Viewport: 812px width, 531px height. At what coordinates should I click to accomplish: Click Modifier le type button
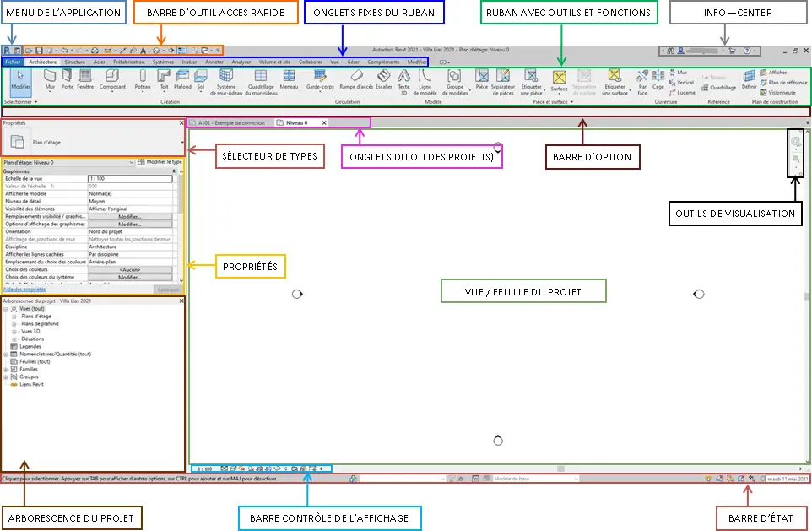tap(160, 162)
